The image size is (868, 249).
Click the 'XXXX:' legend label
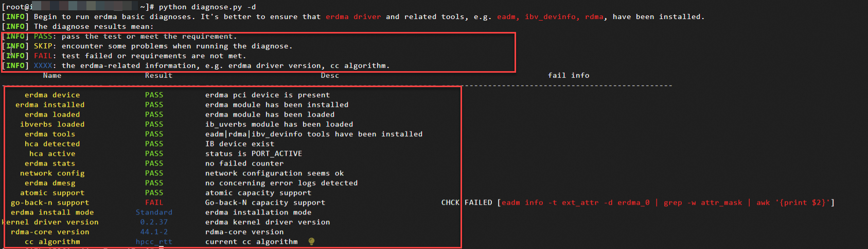click(x=45, y=65)
